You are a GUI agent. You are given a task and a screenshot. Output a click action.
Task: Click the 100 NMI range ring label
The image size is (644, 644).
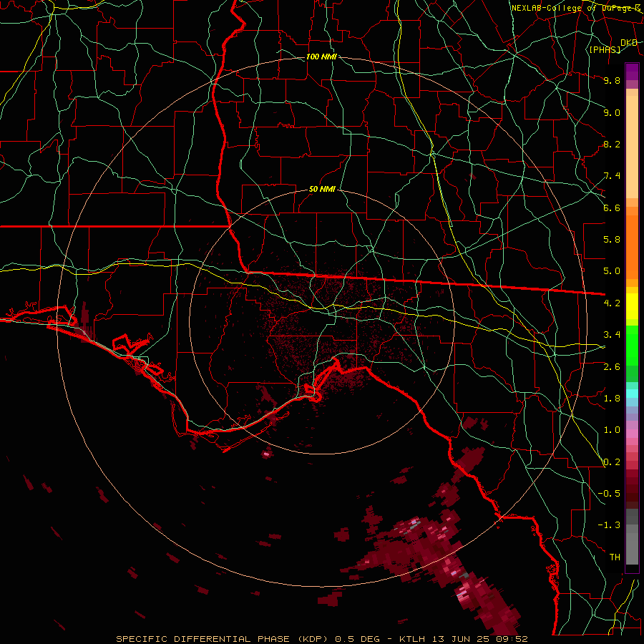coord(321,57)
